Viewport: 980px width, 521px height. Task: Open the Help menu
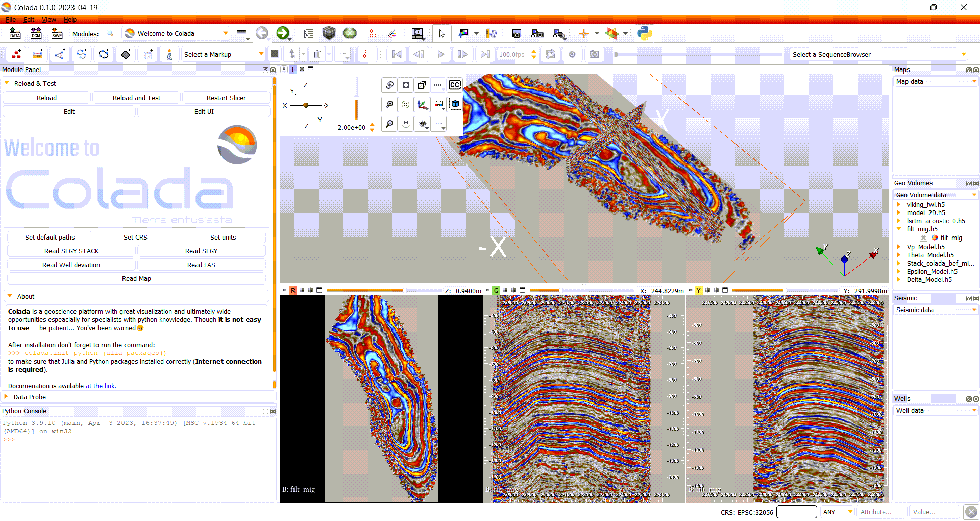(x=70, y=19)
